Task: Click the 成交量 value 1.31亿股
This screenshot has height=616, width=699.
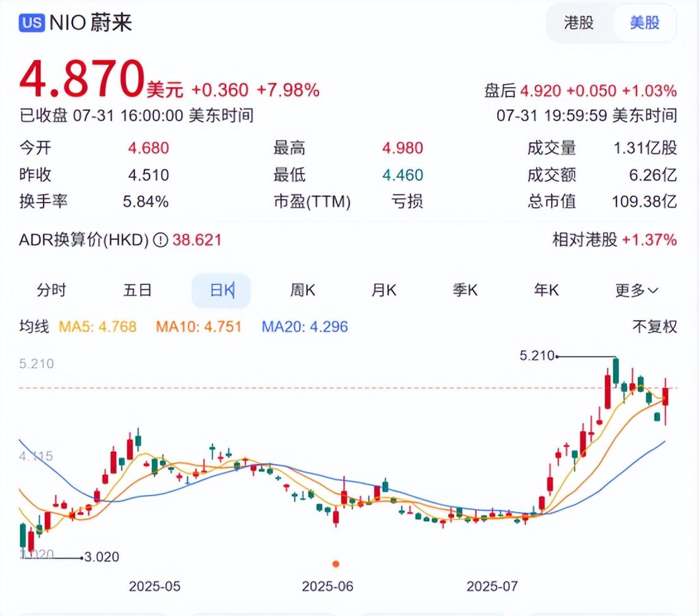Action: click(645, 148)
